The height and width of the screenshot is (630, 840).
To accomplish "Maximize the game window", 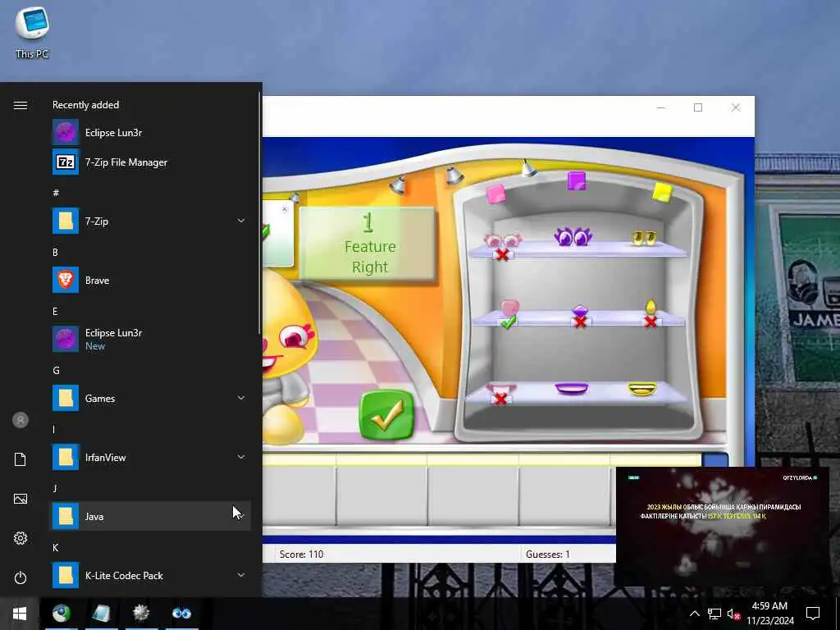I will [x=698, y=107].
